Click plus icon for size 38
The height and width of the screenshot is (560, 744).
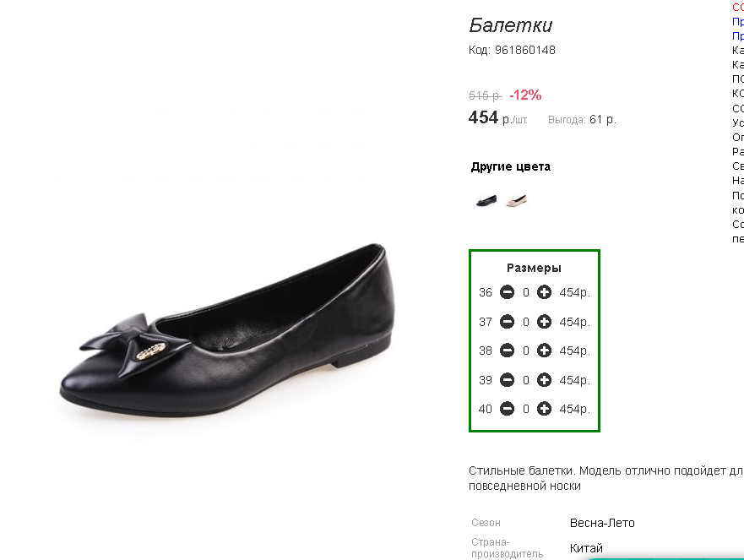544,351
